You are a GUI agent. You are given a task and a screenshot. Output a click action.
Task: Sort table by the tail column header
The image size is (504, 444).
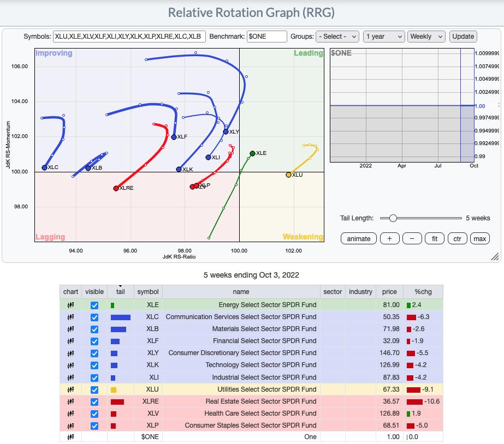[121, 291]
